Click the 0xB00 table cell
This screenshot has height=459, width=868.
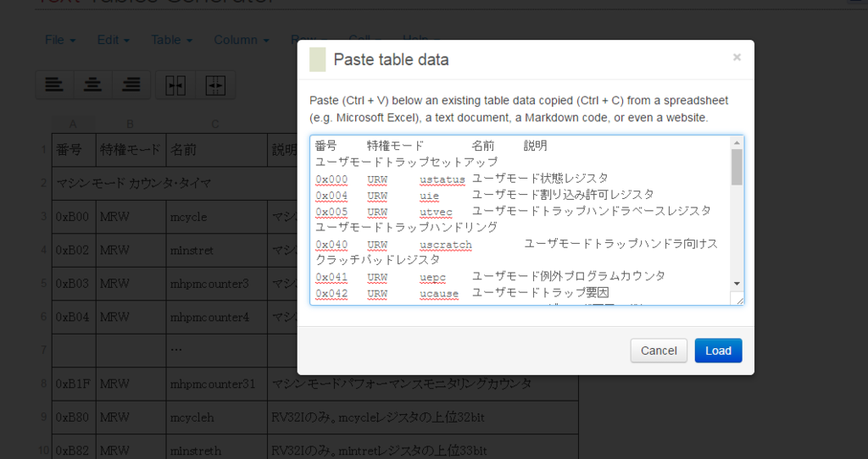74,217
